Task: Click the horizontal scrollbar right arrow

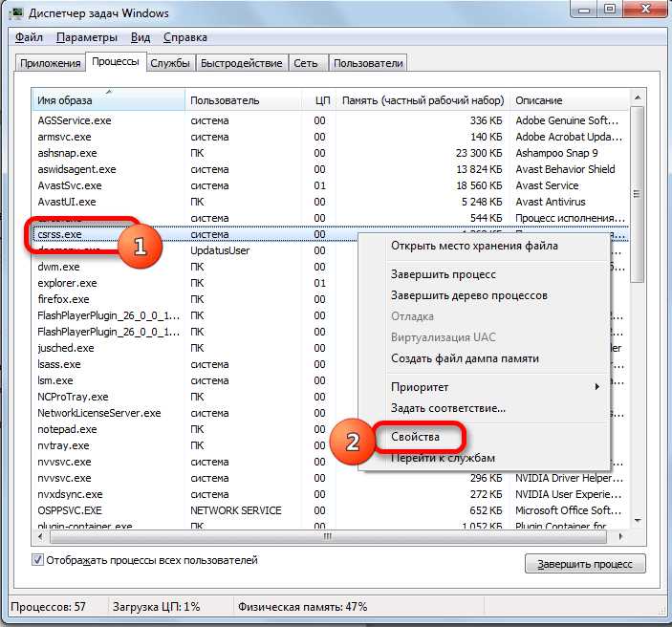Action: click(620, 536)
